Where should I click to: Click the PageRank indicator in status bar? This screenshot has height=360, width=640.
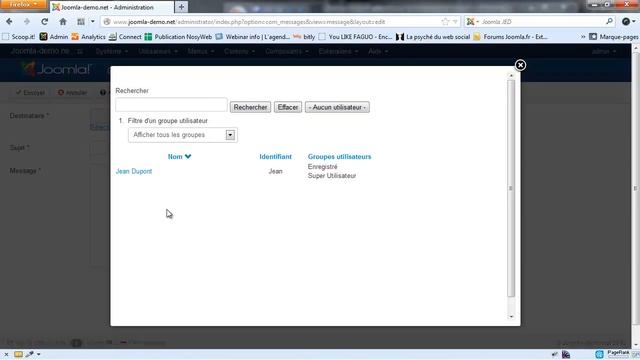(x=618, y=354)
